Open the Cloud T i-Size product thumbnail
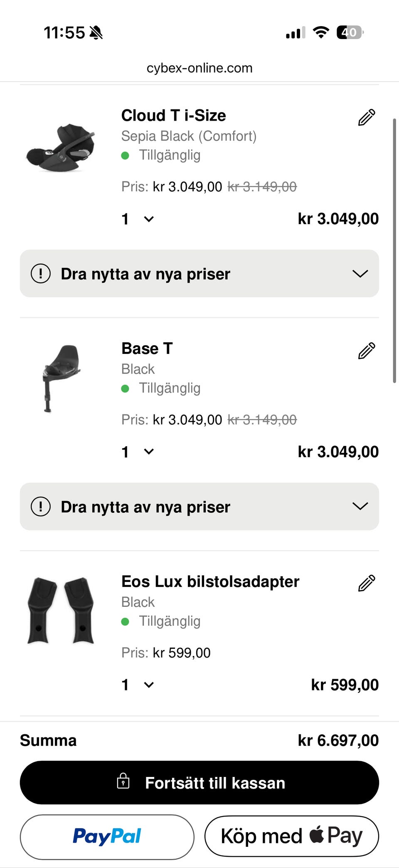 pyautogui.click(x=61, y=148)
